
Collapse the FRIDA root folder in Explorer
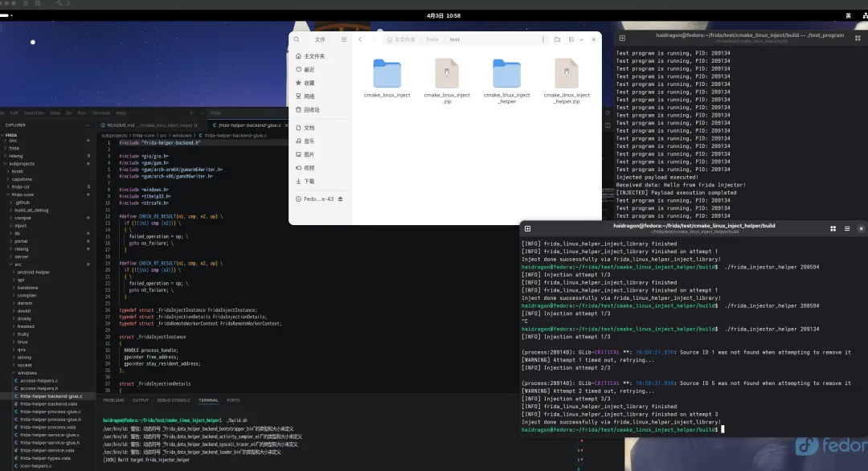[11, 135]
